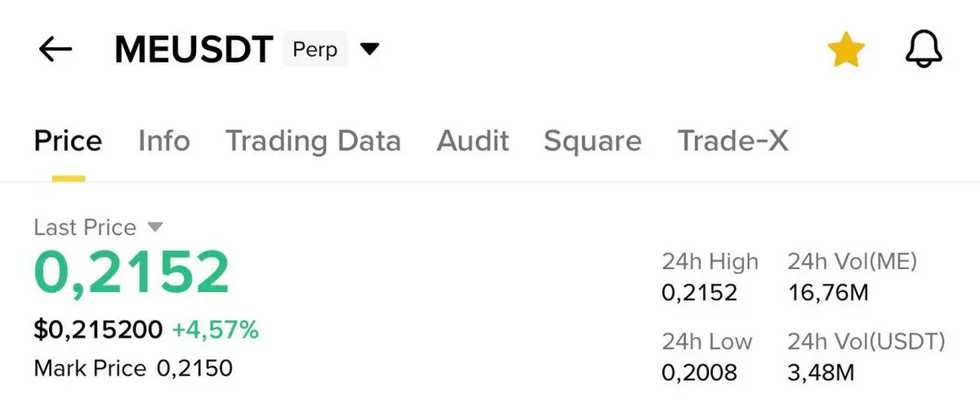The image size is (980, 416).
Task: Tap the Perp contract badge
Action: pyautogui.click(x=315, y=50)
